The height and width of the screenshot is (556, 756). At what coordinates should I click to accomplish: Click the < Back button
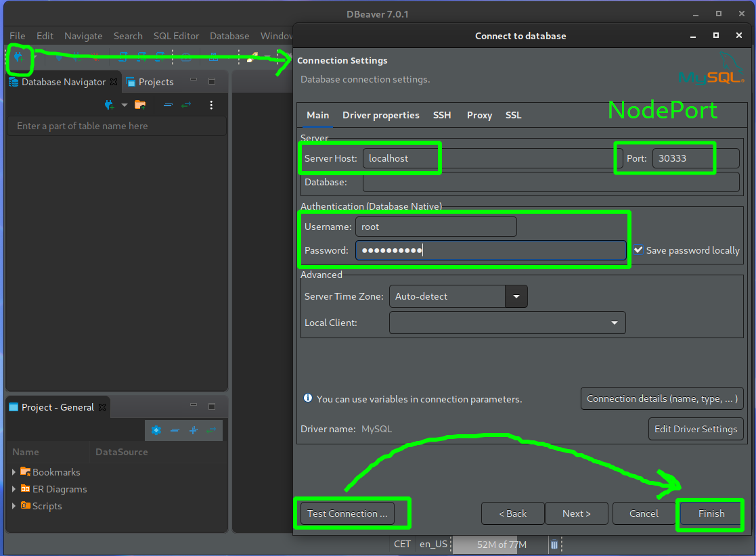(512, 513)
